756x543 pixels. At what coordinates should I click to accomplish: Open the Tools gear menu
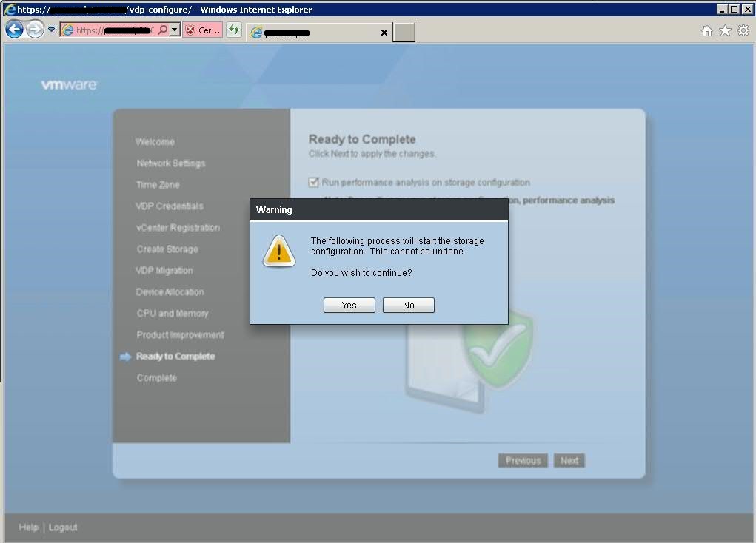click(x=743, y=31)
